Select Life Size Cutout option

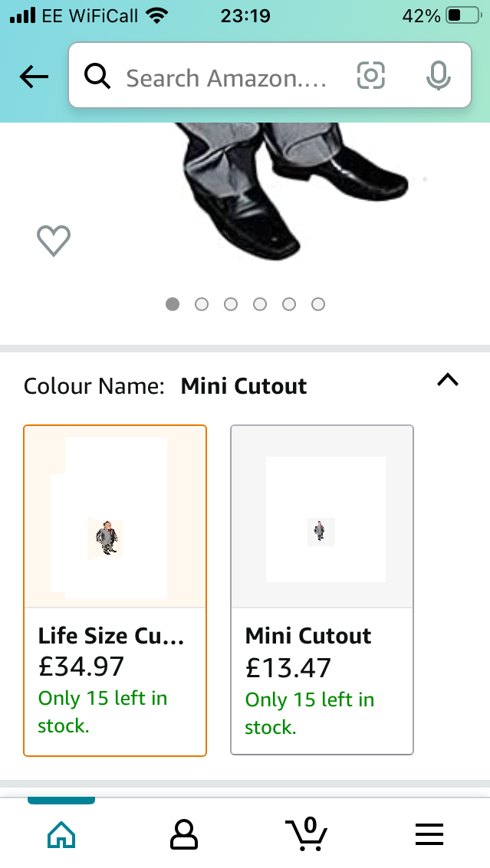[x=115, y=591]
